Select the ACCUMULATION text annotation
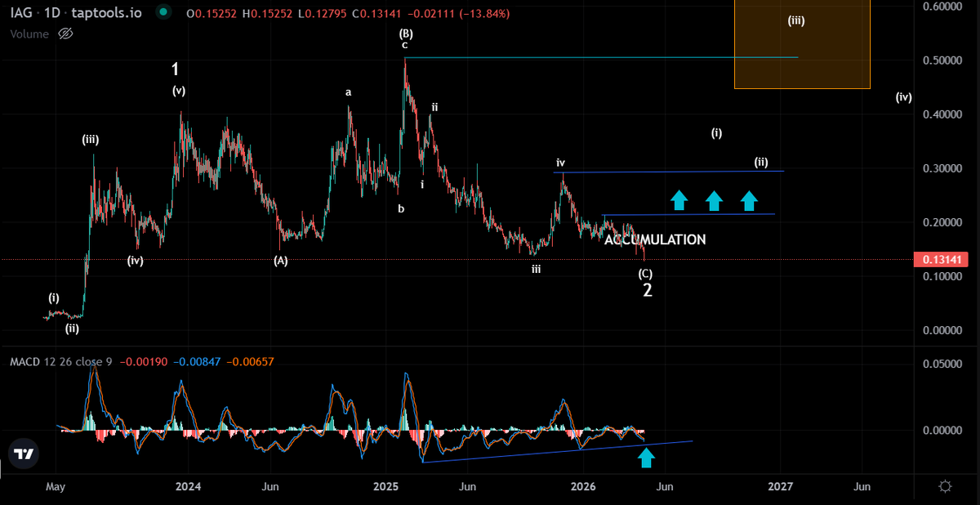The width and height of the screenshot is (980, 505). [x=655, y=239]
